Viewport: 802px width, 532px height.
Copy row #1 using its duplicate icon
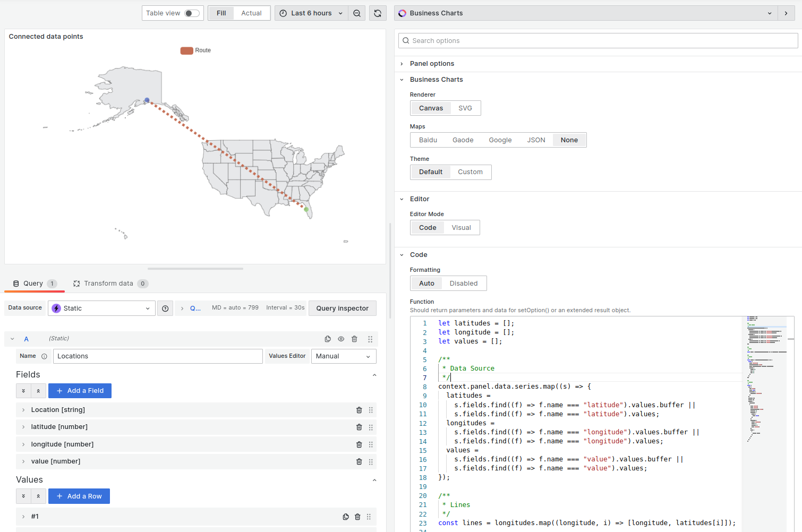(x=345, y=516)
